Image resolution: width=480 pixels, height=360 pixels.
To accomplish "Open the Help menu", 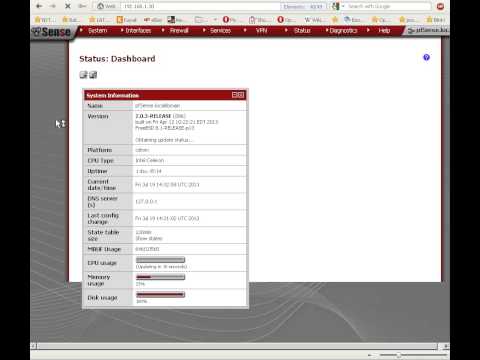I will (x=384, y=31).
